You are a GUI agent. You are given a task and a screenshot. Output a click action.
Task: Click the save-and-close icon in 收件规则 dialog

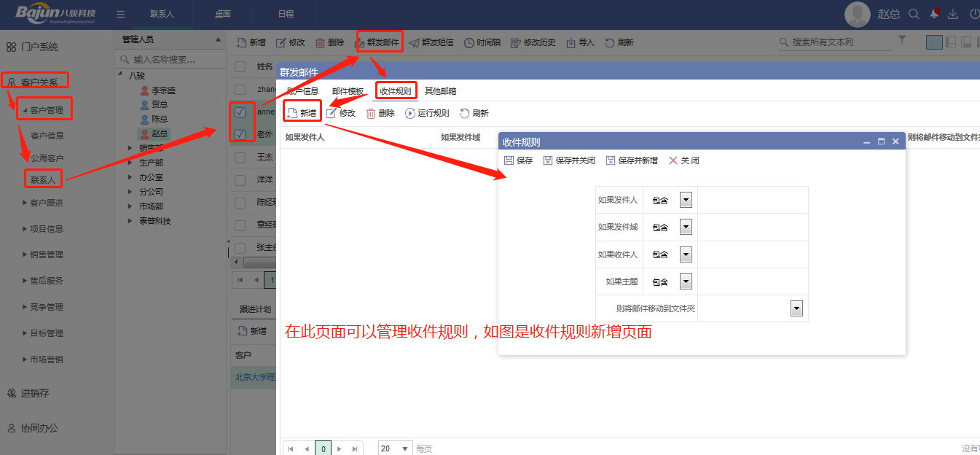[548, 160]
